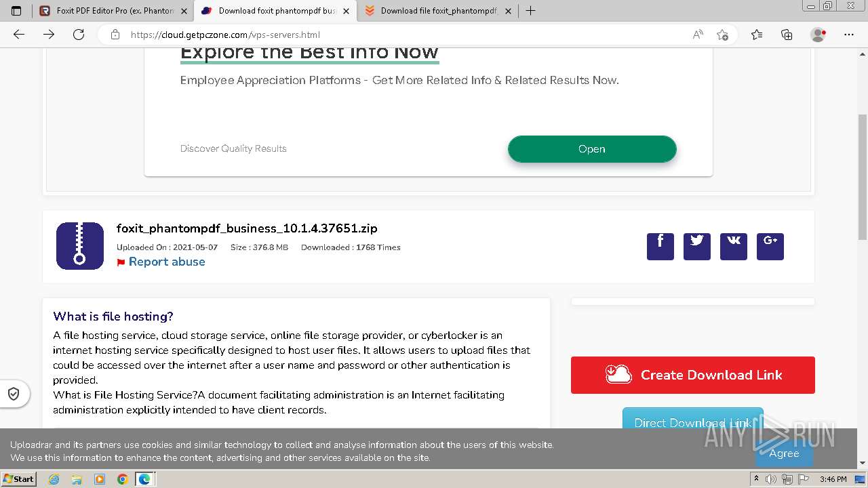The width and height of the screenshot is (868, 488).
Task: Go forward to the next page
Action: click(49, 35)
